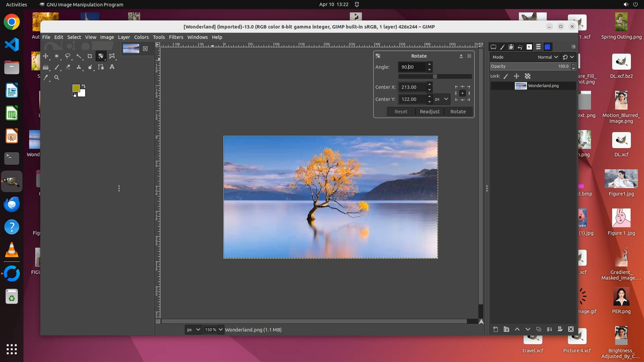The image size is (644, 362).
Task: Open the zoom 150% dropdown
Action: pos(220,330)
